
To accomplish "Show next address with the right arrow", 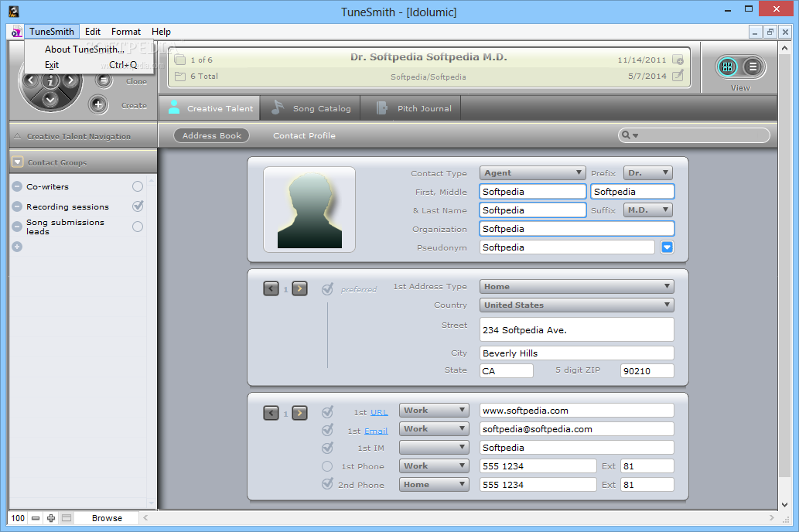I will [299, 289].
